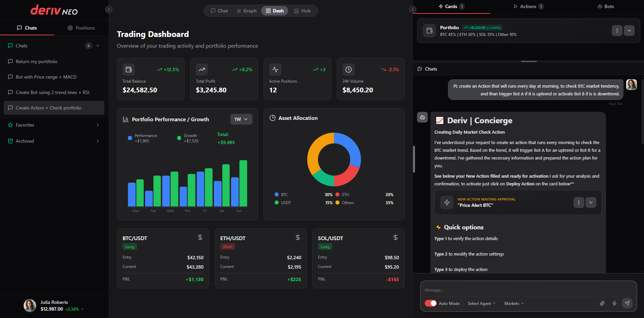
Task: Click the ETH/USDT dollar sign icon
Action: pos(298,237)
